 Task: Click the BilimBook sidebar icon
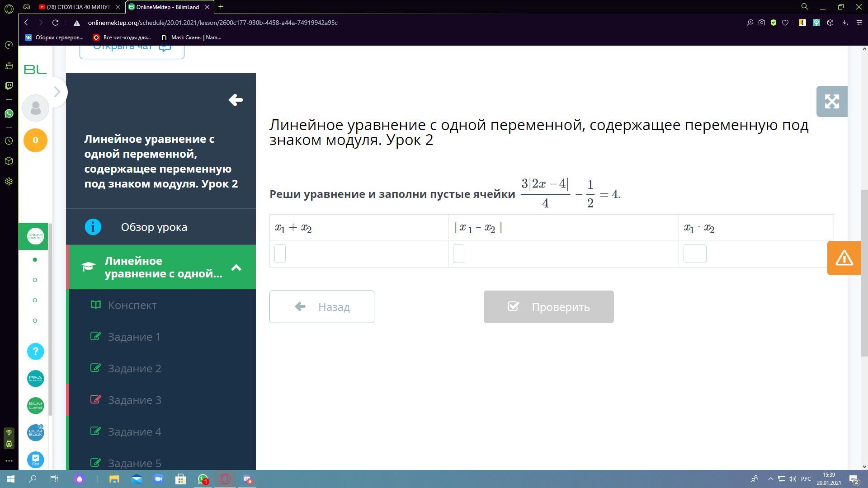point(35,433)
